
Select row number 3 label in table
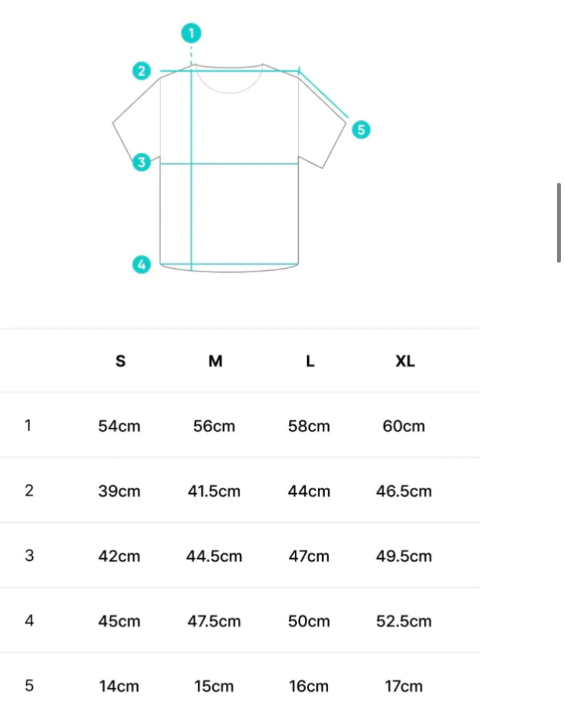(29, 555)
